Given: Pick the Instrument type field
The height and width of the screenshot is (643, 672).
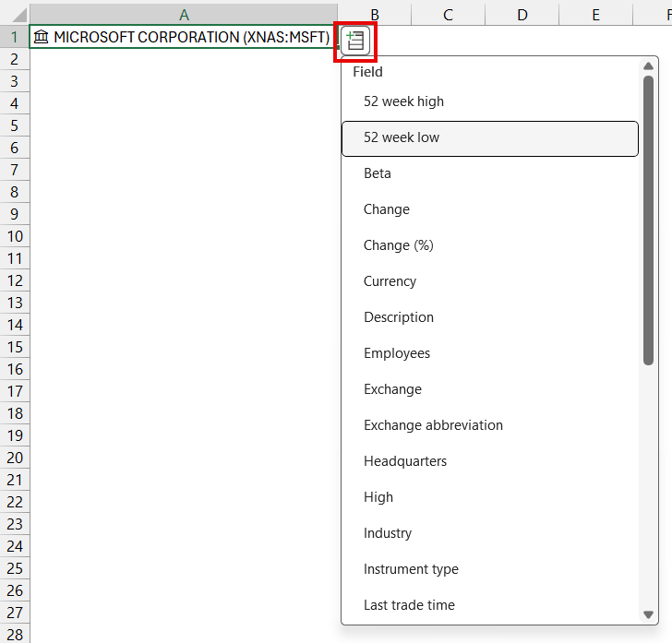Looking at the screenshot, I should pos(490,569).
